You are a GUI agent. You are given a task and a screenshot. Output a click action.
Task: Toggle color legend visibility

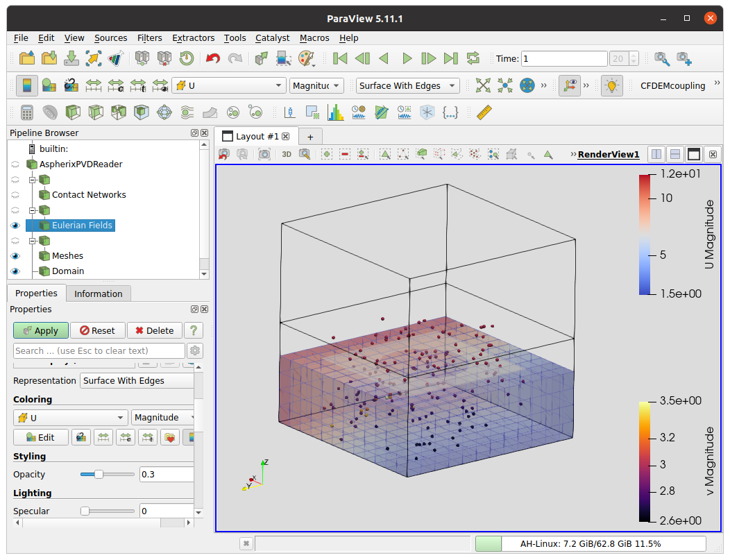pos(27,85)
